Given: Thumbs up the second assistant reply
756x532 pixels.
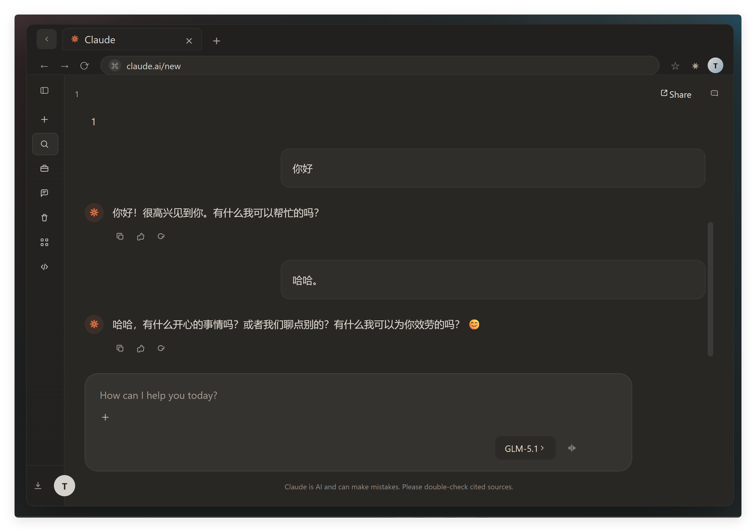Looking at the screenshot, I should coord(141,348).
